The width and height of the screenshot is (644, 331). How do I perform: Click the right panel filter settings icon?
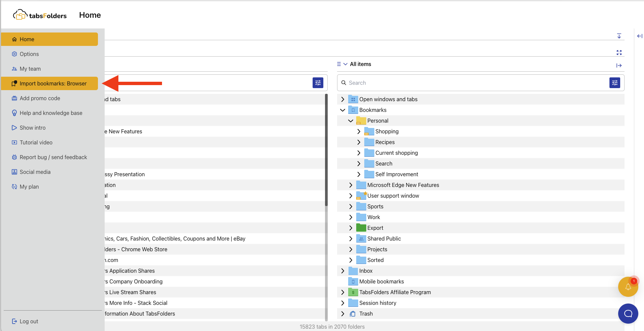click(x=615, y=83)
